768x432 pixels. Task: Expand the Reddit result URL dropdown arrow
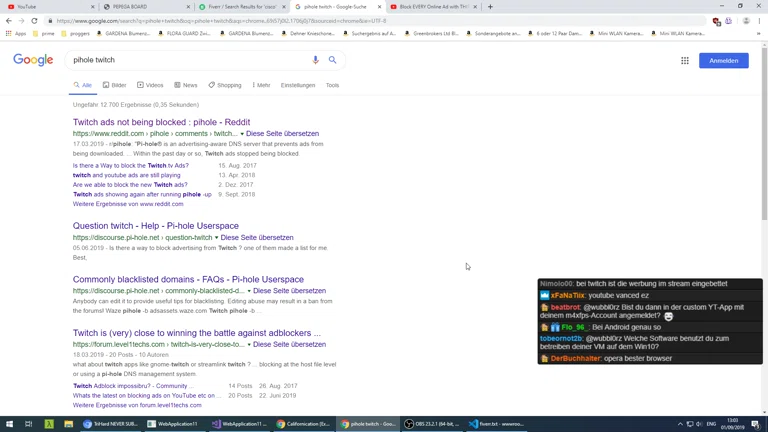[242, 134]
